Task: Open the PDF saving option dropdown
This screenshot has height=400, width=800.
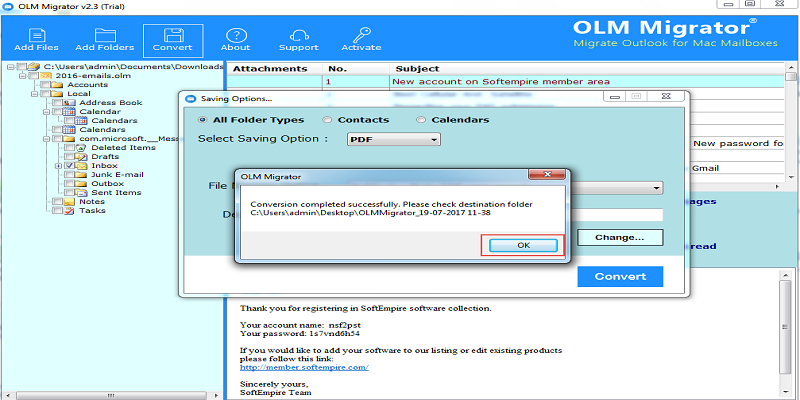Action: click(393, 139)
